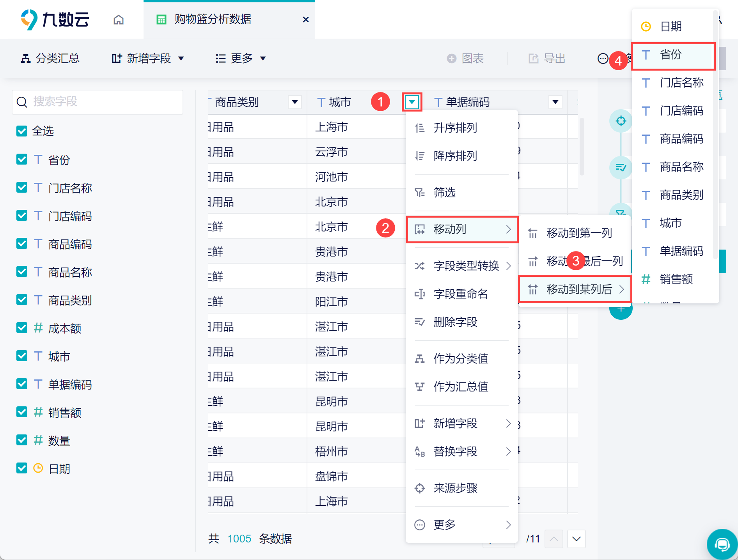Open the 单据编码 column dropdown arrow
Image resolution: width=738 pixels, height=560 pixels.
(555, 102)
